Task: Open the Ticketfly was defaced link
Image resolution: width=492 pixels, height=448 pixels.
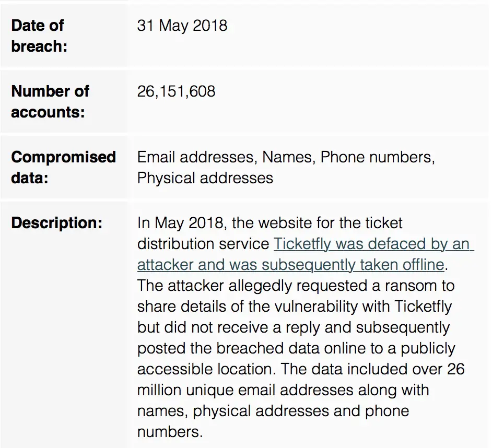Action: (x=373, y=244)
